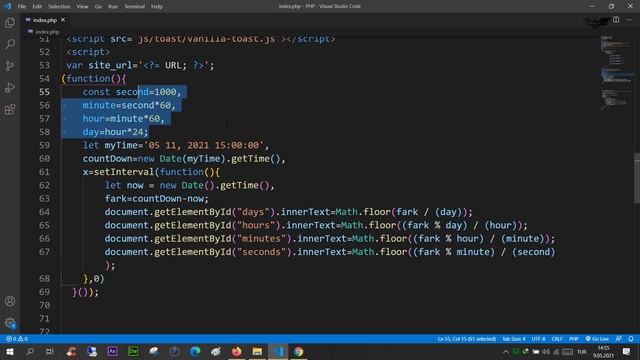Open the Accounts menu icon
This screenshot has height=360, width=640.
(10, 301)
